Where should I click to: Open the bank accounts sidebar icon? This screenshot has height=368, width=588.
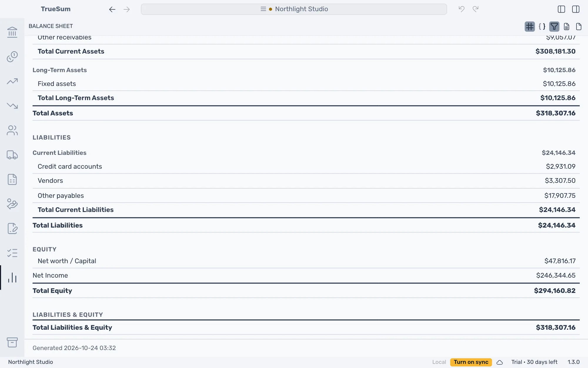click(x=12, y=32)
